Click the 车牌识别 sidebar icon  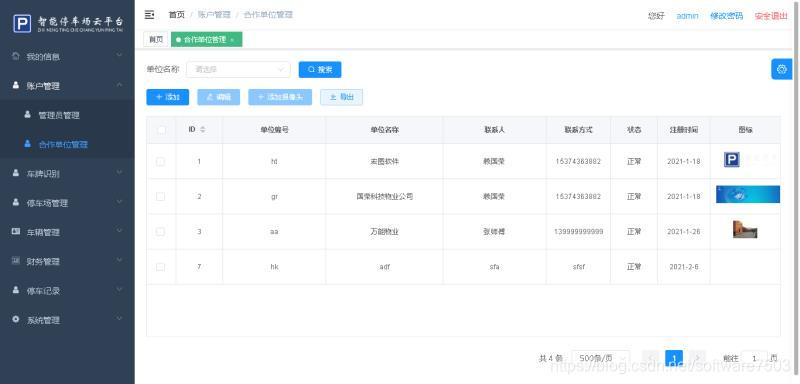point(16,173)
